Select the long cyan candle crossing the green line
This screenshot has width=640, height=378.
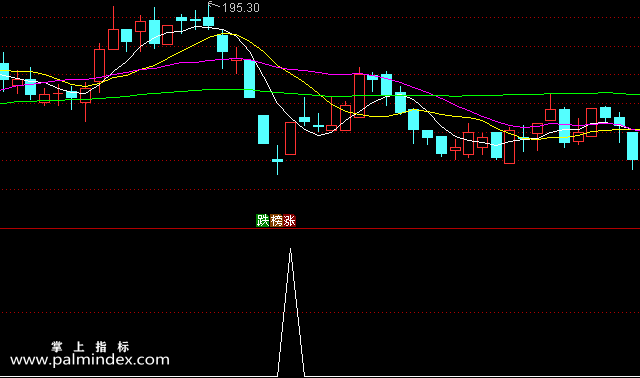pyautogui.click(x=249, y=79)
